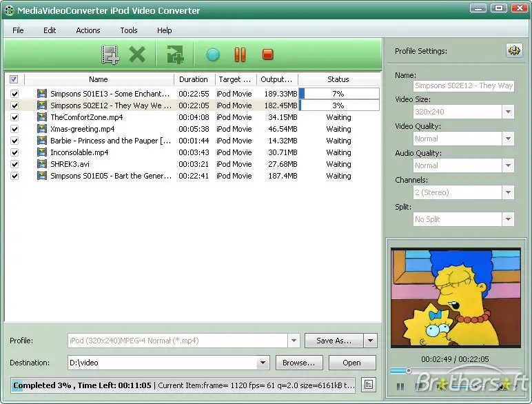Uncheck the SHREK3.avi checkbox

[x=14, y=164]
